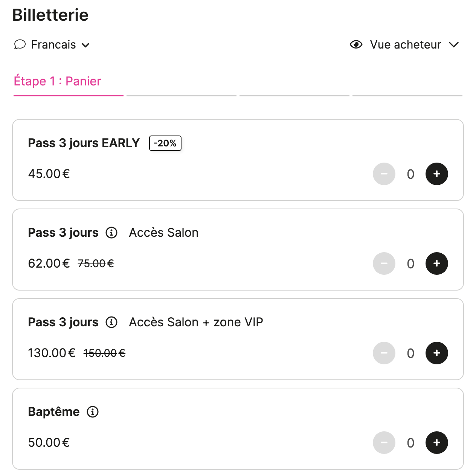Remove one VIP zone pass ticket
This screenshot has height=475, width=476.
[x=384, y=353]
